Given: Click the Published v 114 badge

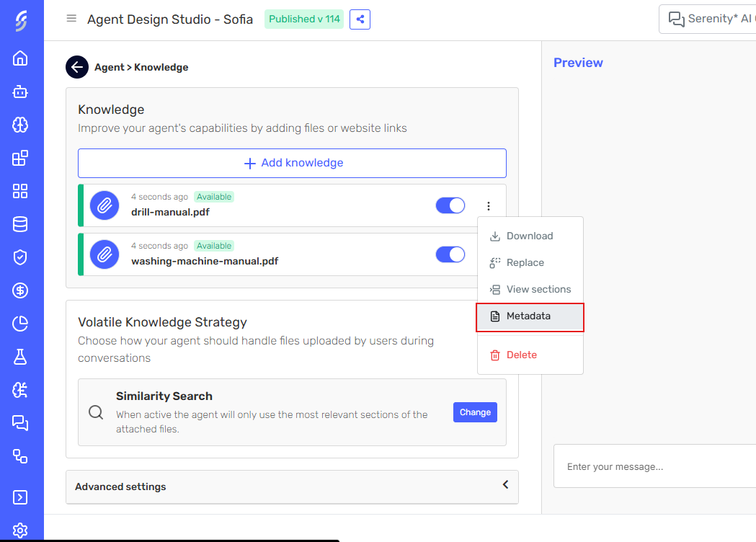Looking at the screenshot, I should pos(304,19).
